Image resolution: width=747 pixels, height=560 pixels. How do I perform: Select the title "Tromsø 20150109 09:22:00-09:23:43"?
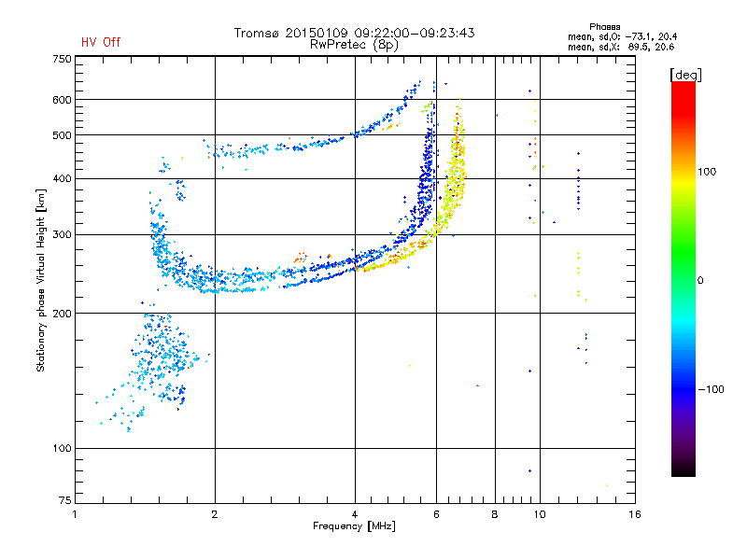pyautogui.click(x=355, y=33)
